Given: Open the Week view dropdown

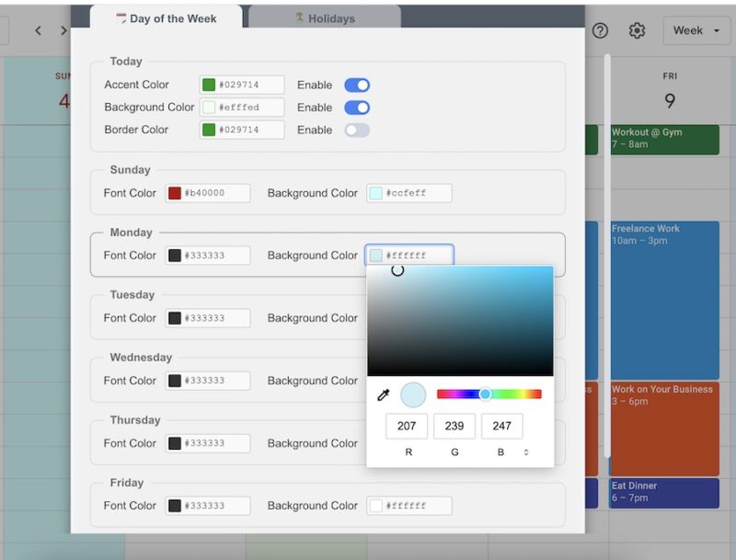Looking at the screenshot, I should point(696,30).
